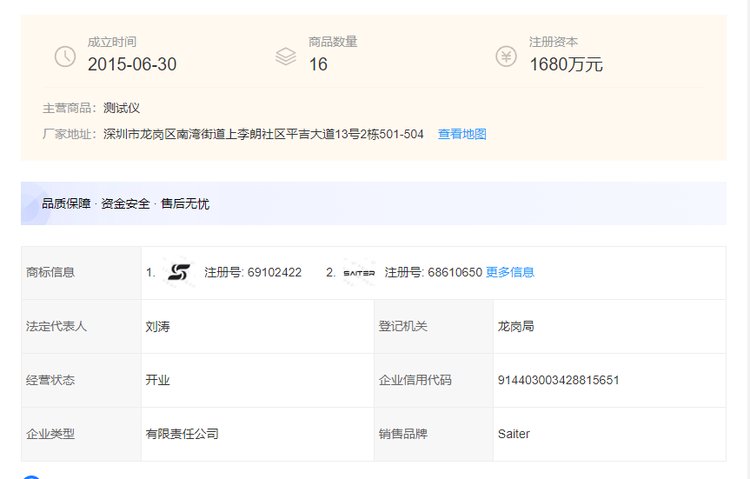Click the 品质保障 banner text
This screenshot has height=479, width=750.
click(66, 204)
